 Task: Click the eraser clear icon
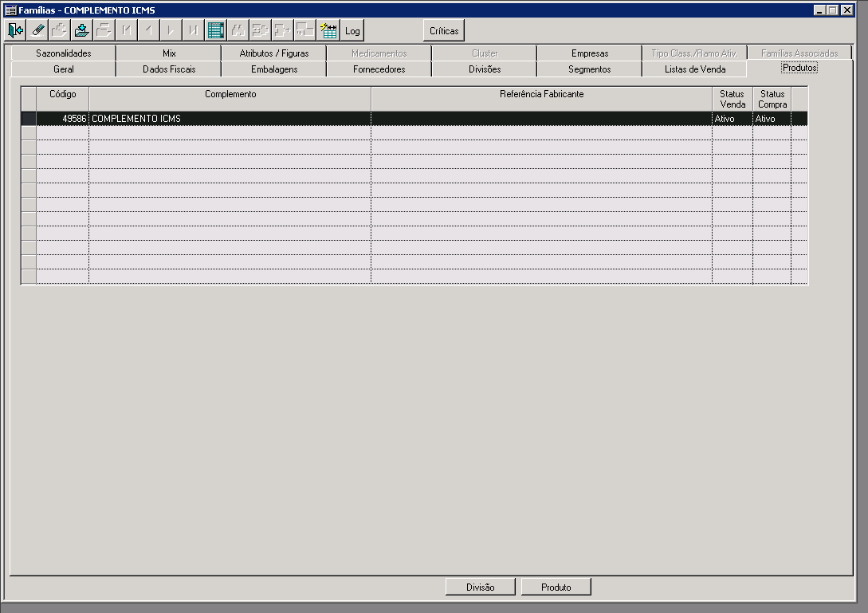coord(37,30)
